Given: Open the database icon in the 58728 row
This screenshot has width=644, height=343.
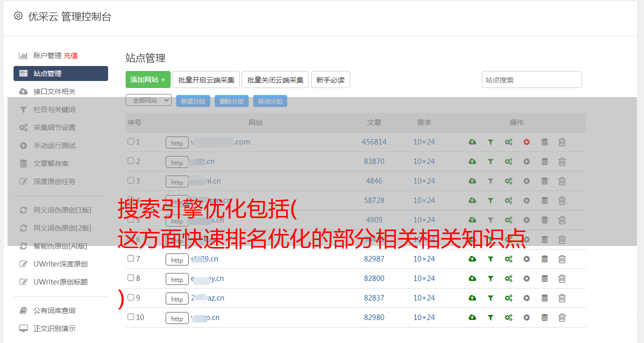Looking at the screenshot, I should click(544, 200).
